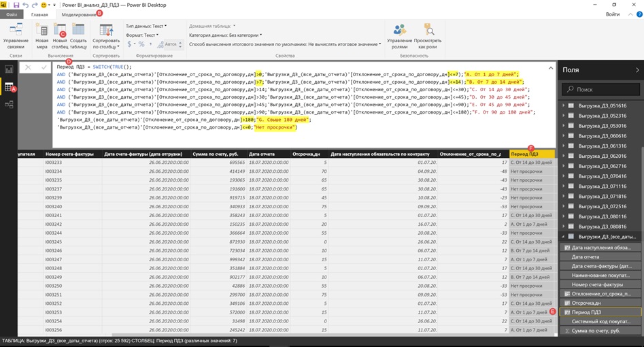The image size is (644, 347).
Task: Click Сумма по счету, руб. column header
Action: (218, 154)
